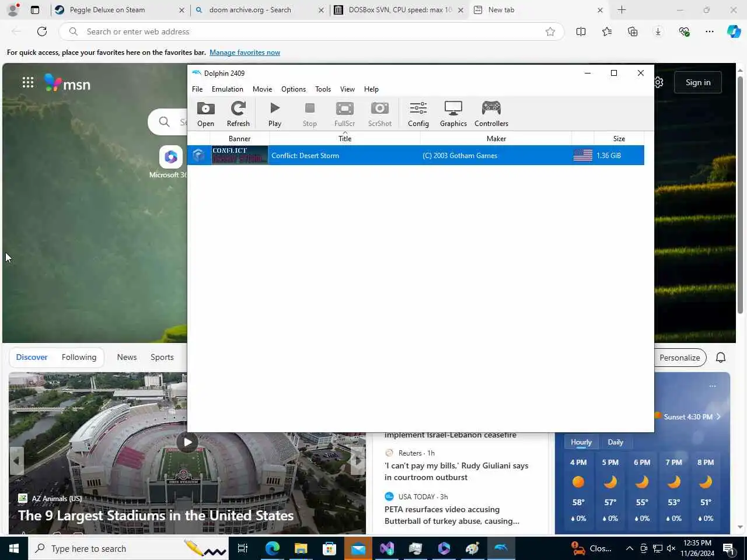The image size is (747, 560).
Task: Click the (C) 2003 Gotham Games maker text
Action: click(x=460, y=156)
